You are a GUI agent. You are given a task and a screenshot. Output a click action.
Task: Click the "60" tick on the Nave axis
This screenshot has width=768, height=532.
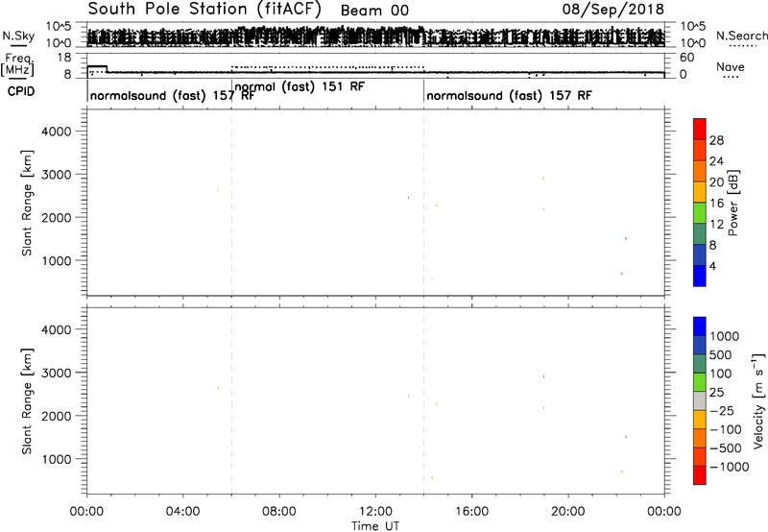(686, 58)
